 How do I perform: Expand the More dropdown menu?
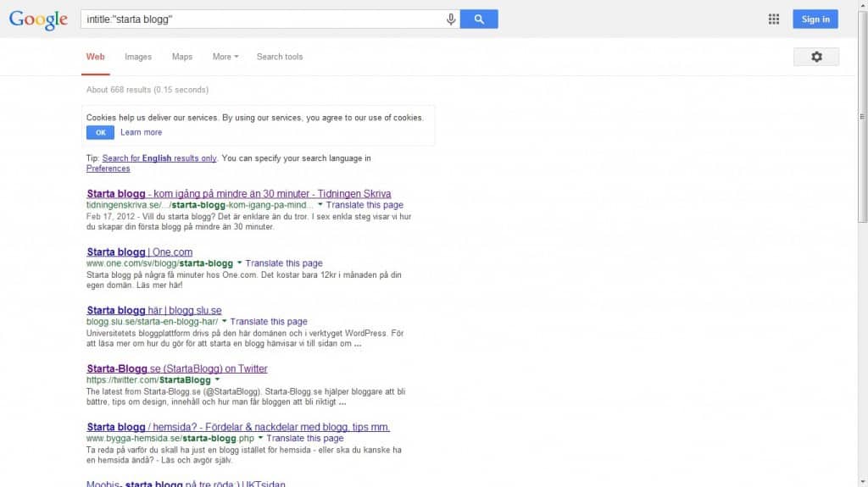pos(225,57)
